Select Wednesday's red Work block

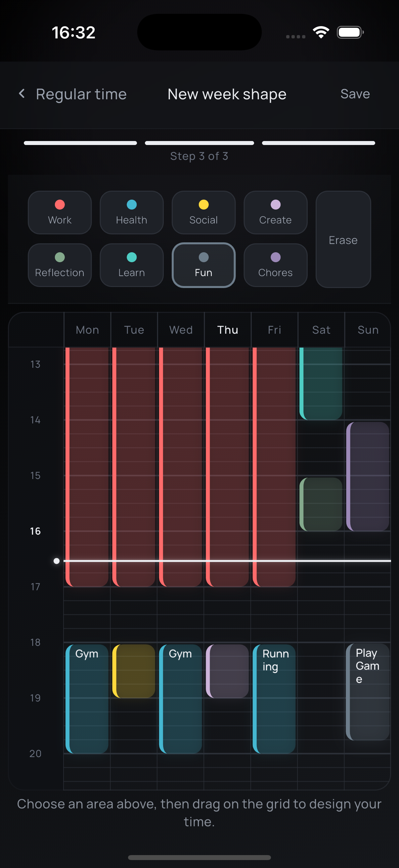(x=180, y=467)
